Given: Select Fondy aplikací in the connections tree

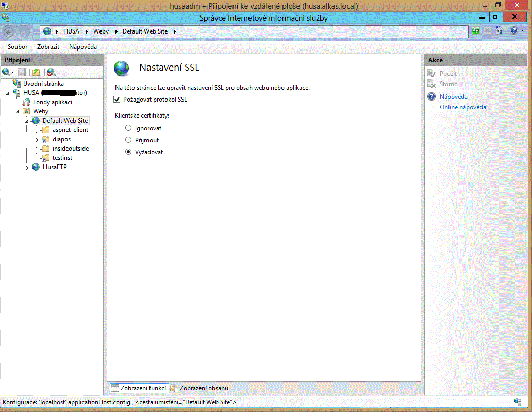Looking at the screenshot, I should tap(52, 102).
